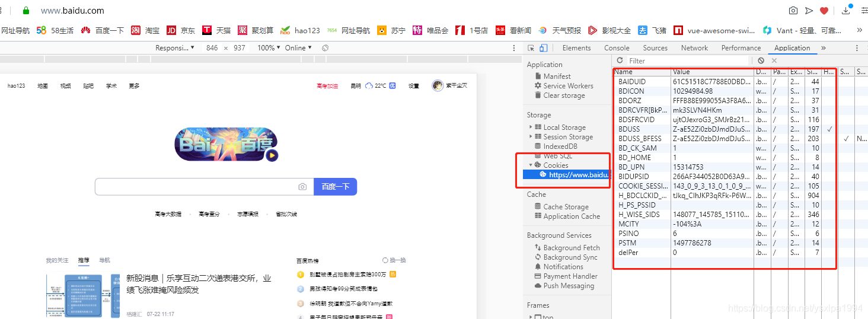Open the 淘宝 bookmark

[x=145, y=30]
